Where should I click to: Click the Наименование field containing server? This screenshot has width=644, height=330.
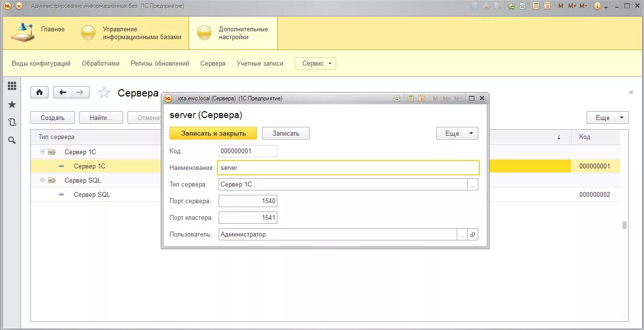point(348,167)
